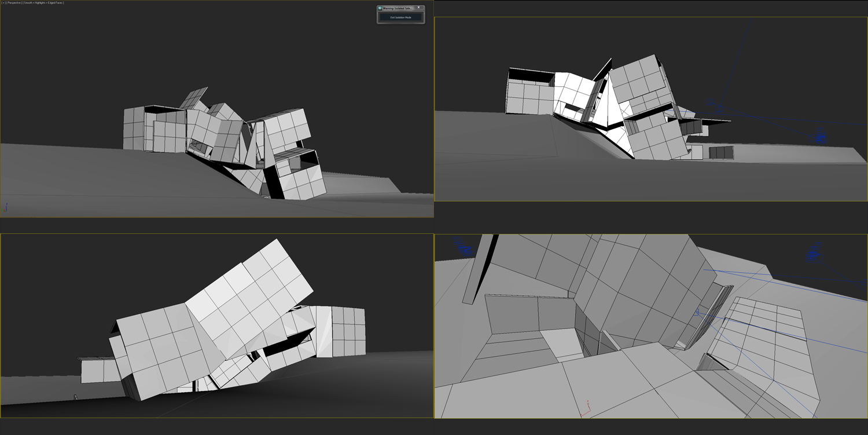Viewport: 868px width, 435px height.
Task: Click the Warning dialog's app icon
Action: pos(380,8)
